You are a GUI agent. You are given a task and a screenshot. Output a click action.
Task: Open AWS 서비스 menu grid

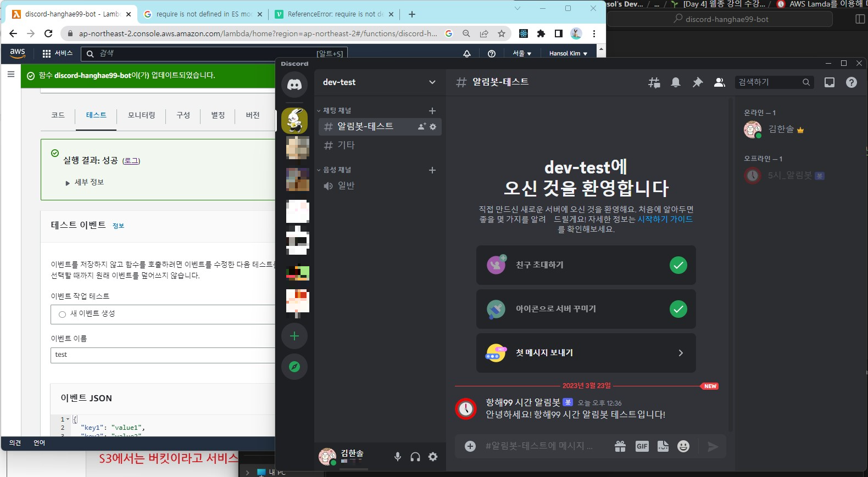point(58,53)
